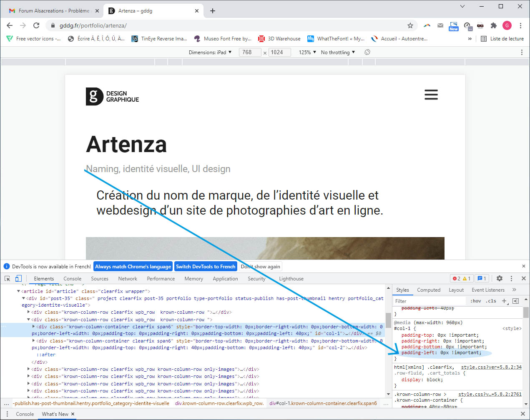Switch to the Sources panel tab

[100, 279]
